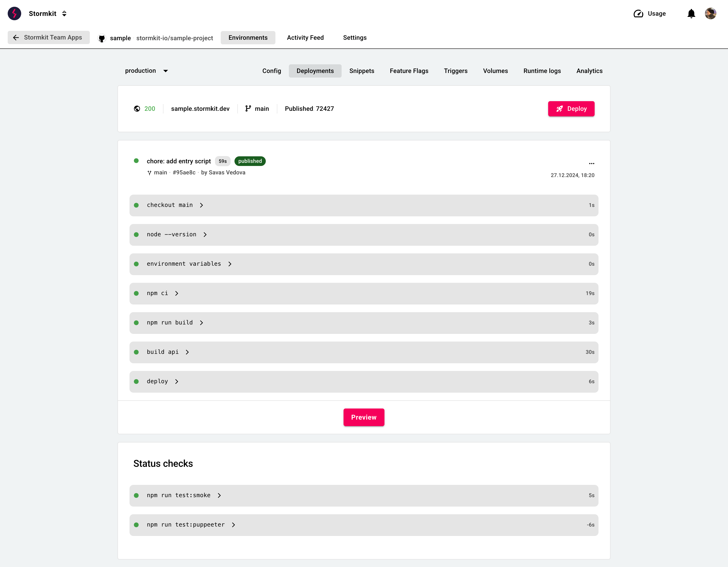Expand the environment variables step
Screen dimensions: 728x567
click(x=364, y=264)
